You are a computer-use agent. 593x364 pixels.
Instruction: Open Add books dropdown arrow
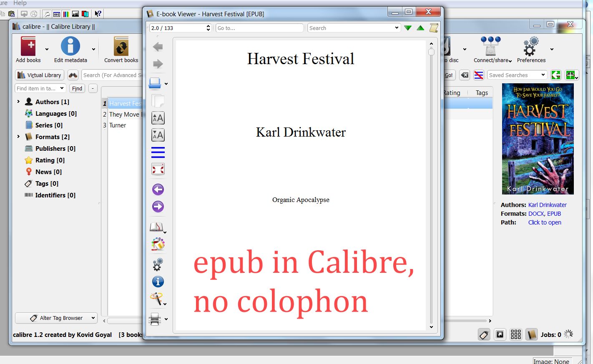47,49
